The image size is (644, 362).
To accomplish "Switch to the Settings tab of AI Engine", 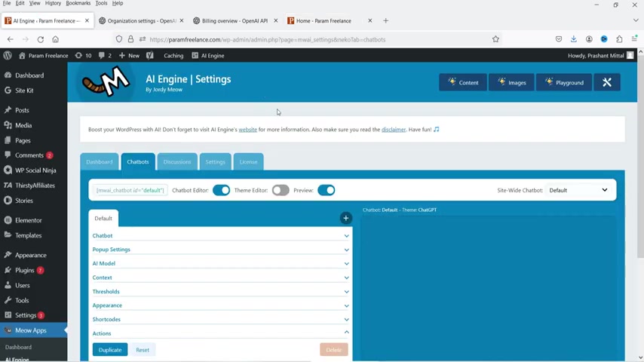I will point(215,161).
